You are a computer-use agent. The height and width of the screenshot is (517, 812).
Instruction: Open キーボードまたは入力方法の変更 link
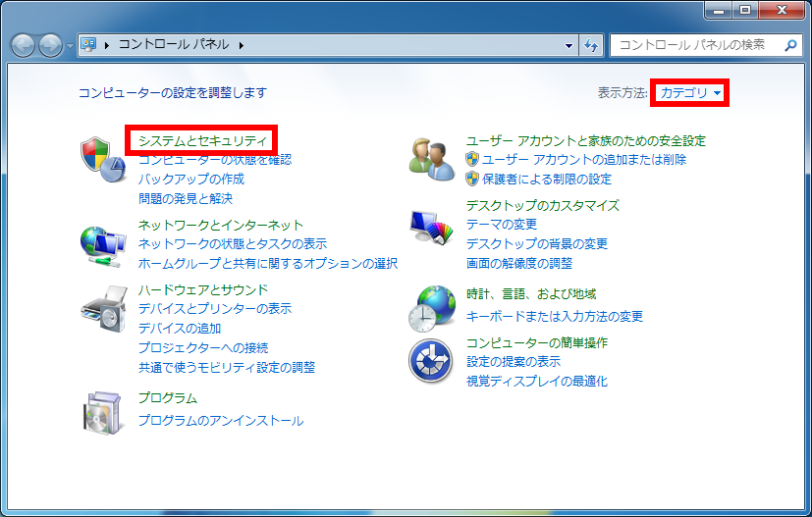(x=555, y=316)
